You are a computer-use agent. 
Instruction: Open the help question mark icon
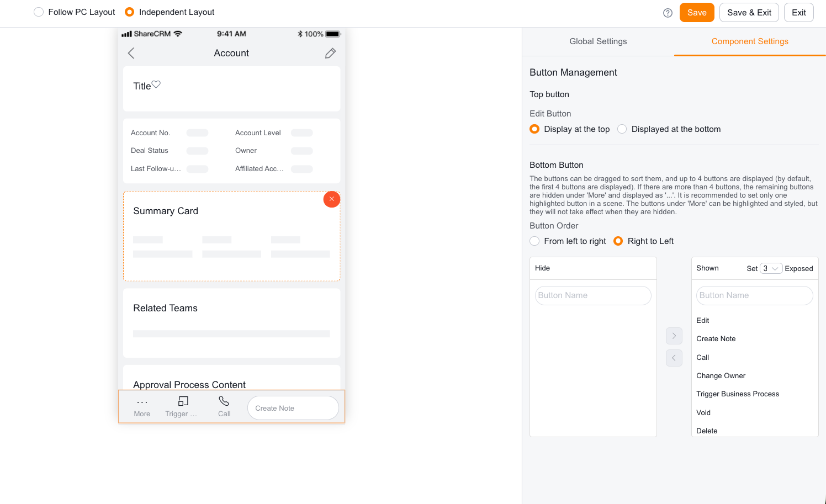668,13
